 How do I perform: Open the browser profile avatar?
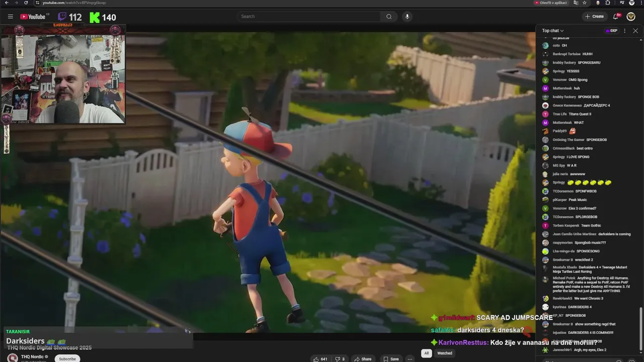[631, 3]
